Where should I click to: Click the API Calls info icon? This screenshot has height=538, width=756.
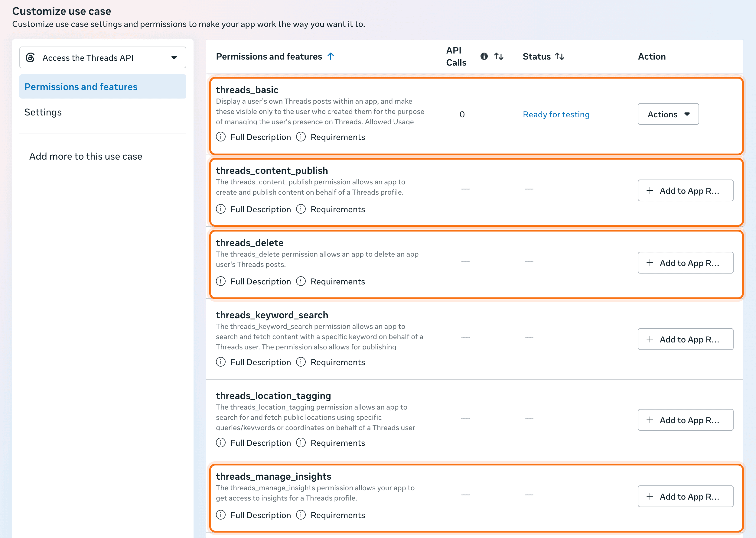[484, 56]
